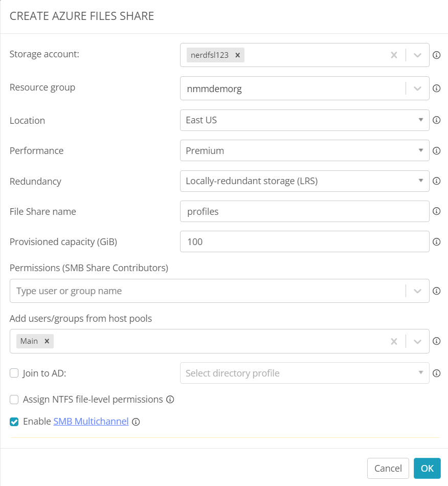Uncheck Enable SMB Multichannel checkbox
Image resolution: width=448 pixels, height=486 pixels.
coord(14,422)
